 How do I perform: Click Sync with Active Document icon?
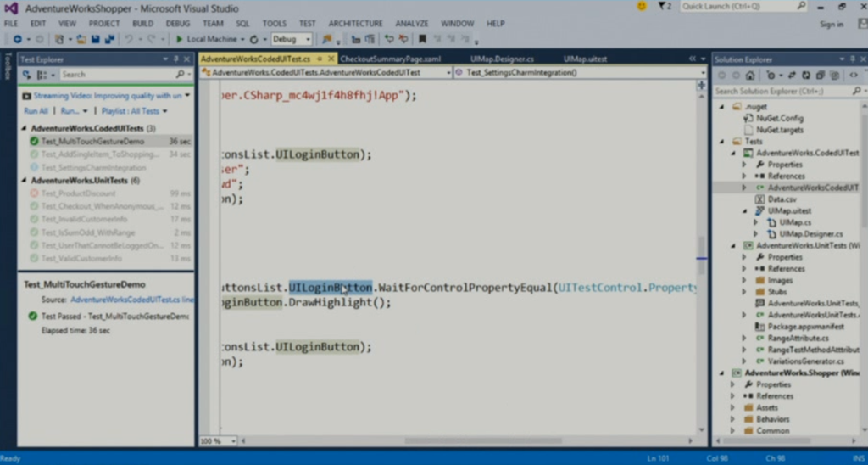tap(792, 75)
